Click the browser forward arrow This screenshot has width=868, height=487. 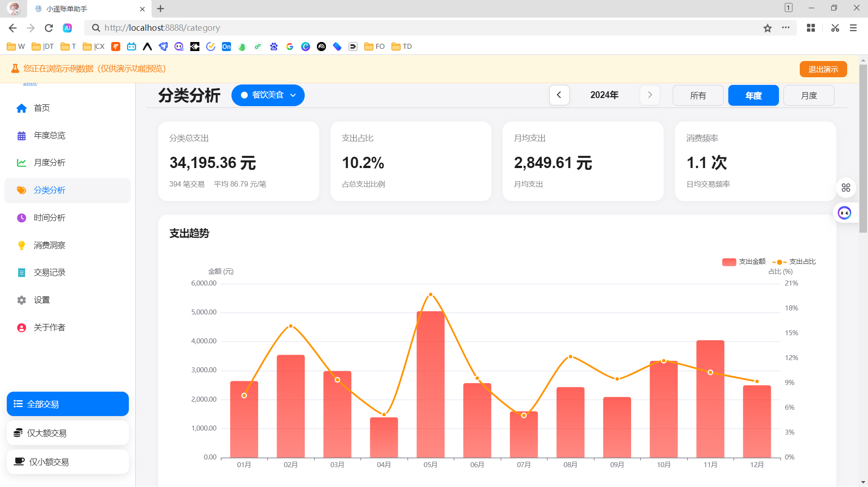[31, 28]
